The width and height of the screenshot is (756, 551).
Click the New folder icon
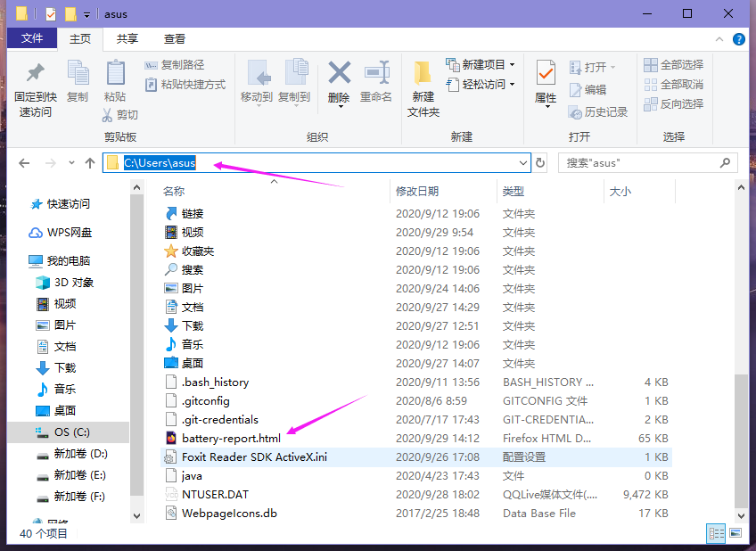pyautogui.click(x=423, y=73)
